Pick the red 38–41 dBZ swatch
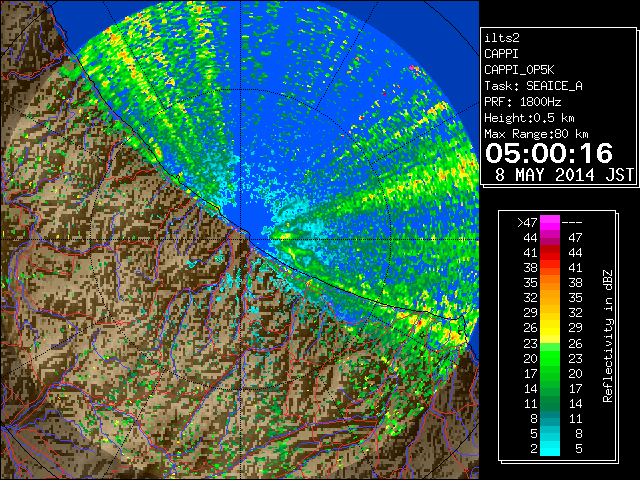The width and height of the screenshot is (640, 480). 550,268
